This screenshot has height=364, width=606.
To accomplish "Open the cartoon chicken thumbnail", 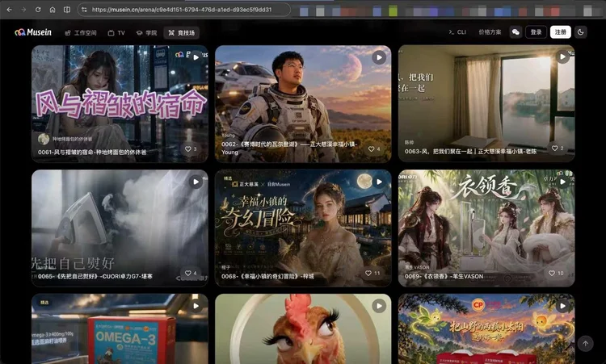I will click(x=303, y=328).
